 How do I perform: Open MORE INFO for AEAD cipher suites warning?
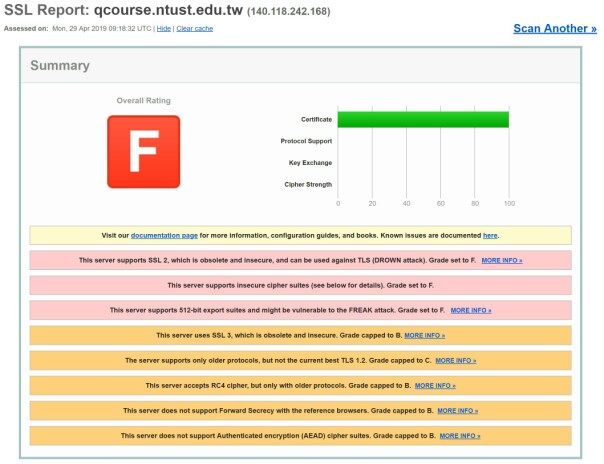(460, 436)
